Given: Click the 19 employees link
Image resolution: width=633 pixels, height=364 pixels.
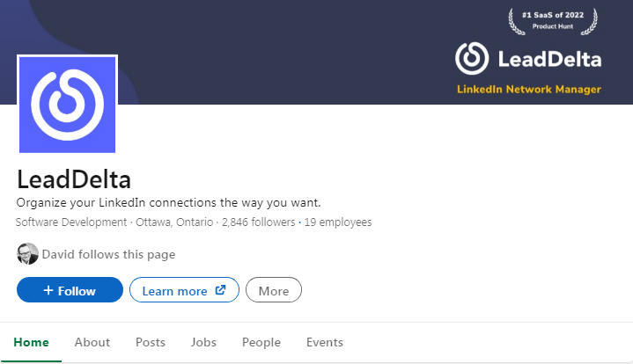Looking at the screenshot, I should pyautogui.click(x=338, y=222).
